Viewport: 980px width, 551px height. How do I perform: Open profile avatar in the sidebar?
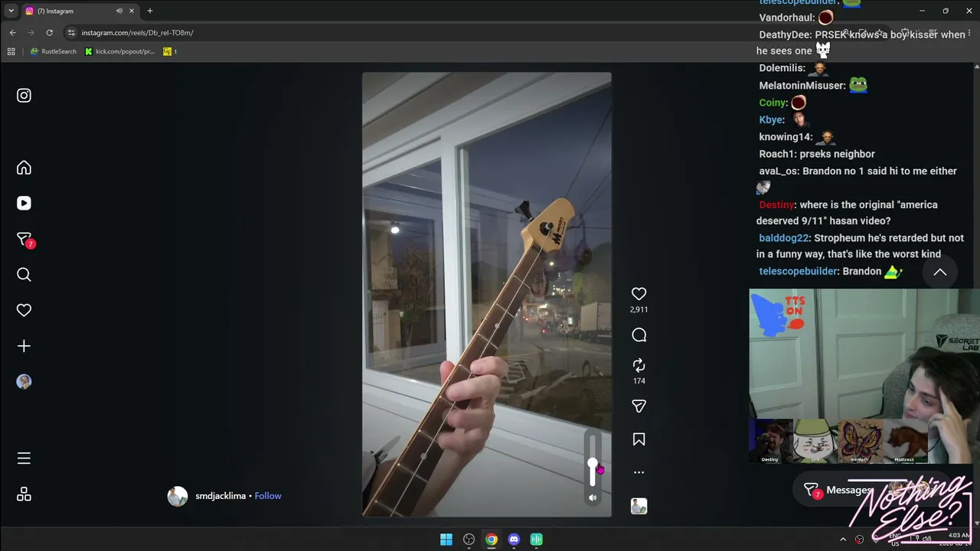click(x=24, y=382)
